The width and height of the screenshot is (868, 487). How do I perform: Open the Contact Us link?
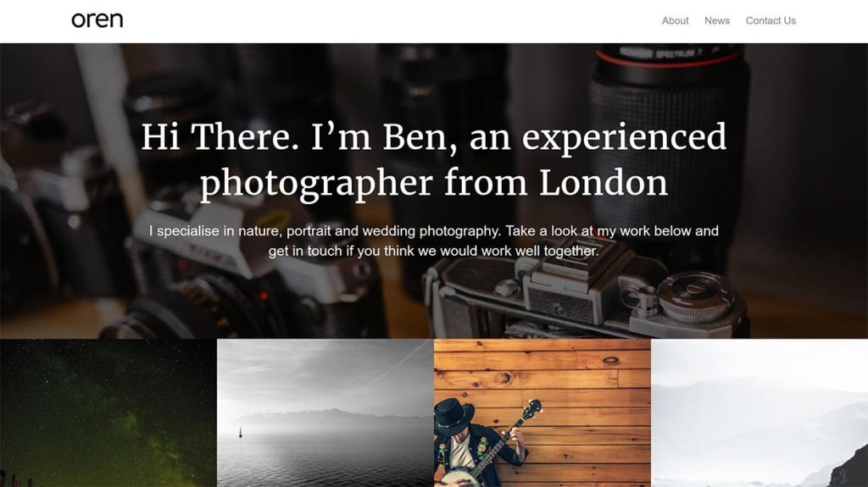click(771, 20)
